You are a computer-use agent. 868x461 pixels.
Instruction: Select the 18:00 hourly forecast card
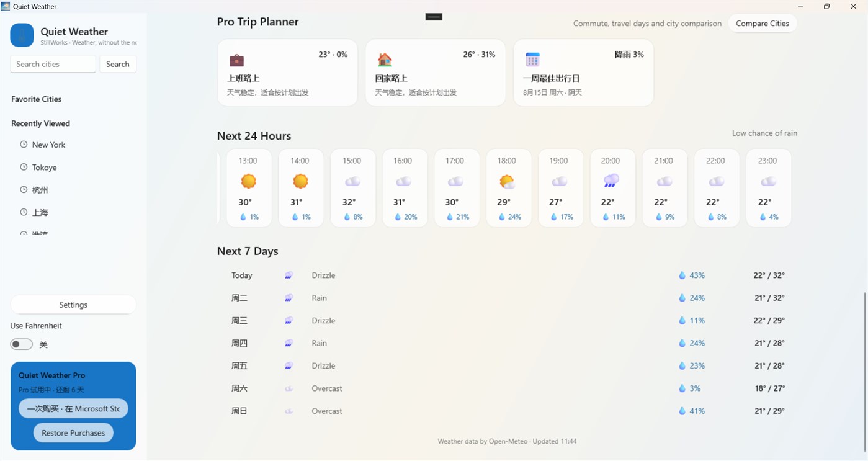[x=509, y=188]
